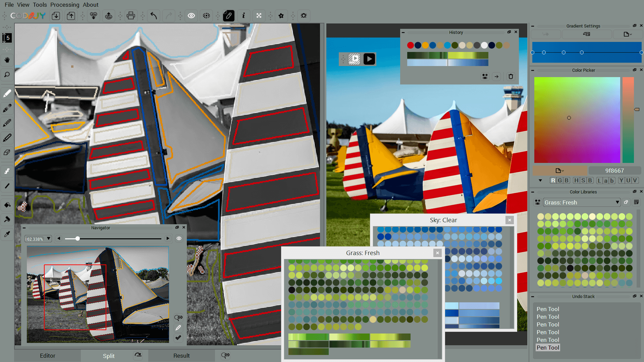
Task: Open Grass: Fresh library dropdown
Action: (x=617, y=202)
